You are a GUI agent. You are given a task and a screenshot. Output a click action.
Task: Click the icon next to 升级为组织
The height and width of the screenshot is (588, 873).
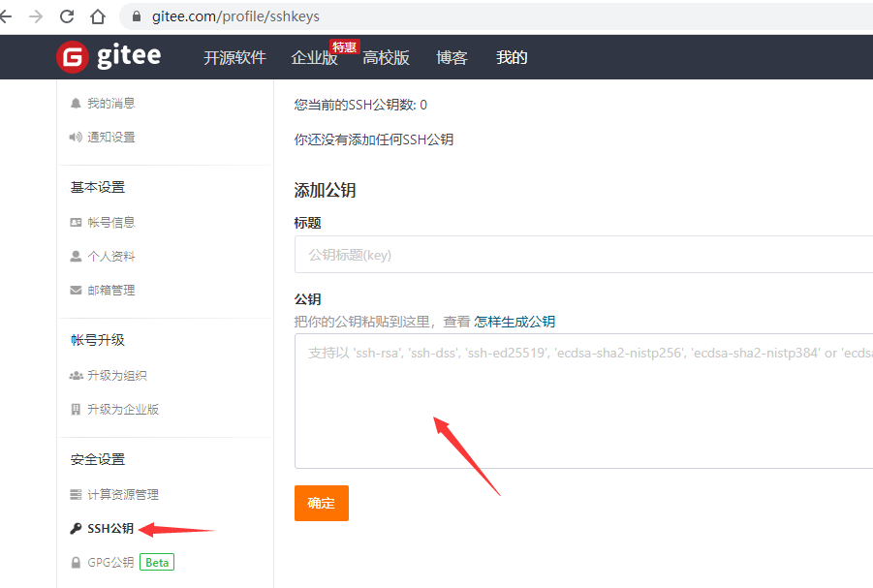pos(76,375)
